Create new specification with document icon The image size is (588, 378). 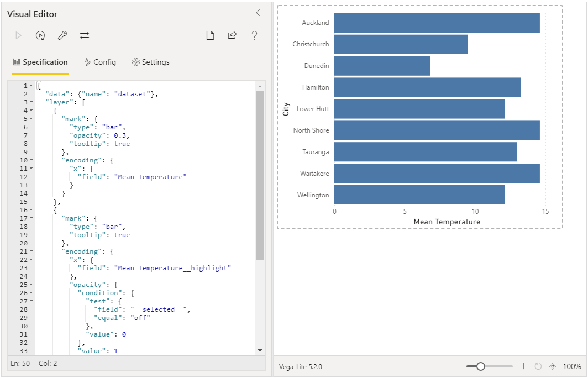click(x=211, y=35)
